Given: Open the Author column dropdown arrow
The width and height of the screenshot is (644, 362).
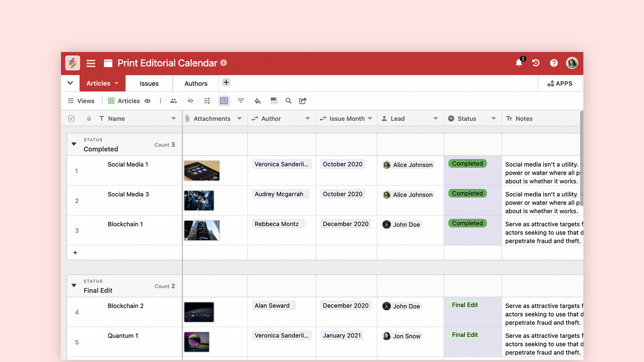Looking at the screenshot, I should pos(307,119).
